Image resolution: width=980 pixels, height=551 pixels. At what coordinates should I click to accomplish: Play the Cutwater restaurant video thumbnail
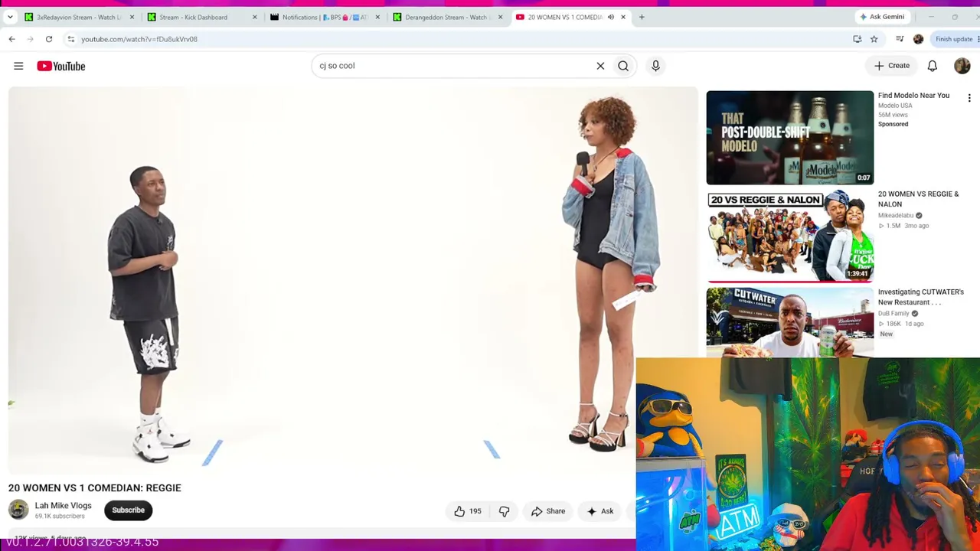[x=789, y=323]
